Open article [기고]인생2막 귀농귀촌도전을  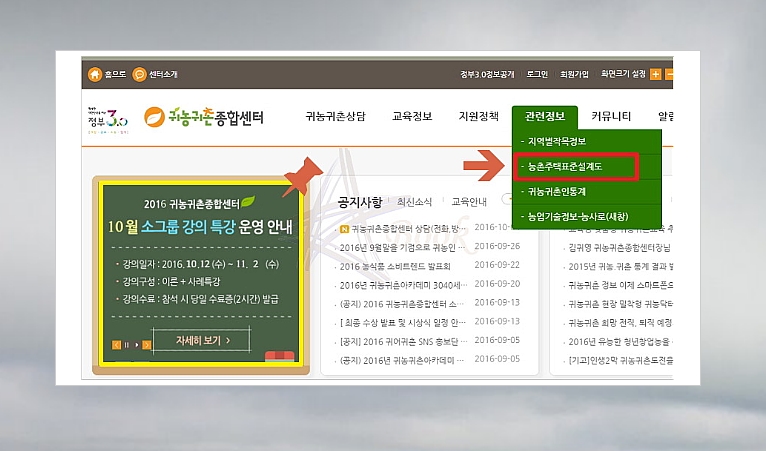(x=620, y=361)
